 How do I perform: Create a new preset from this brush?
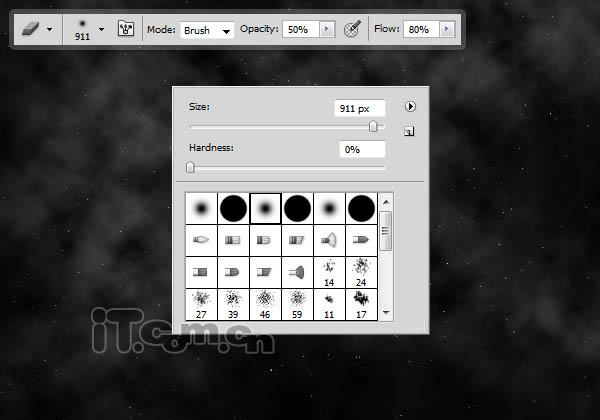click(409, 131)
